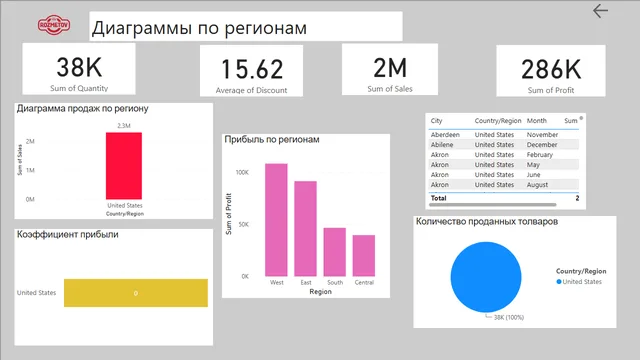Click the red United States sales bar
The width and height of the screenshot is (640, 360).
[124, 166]
